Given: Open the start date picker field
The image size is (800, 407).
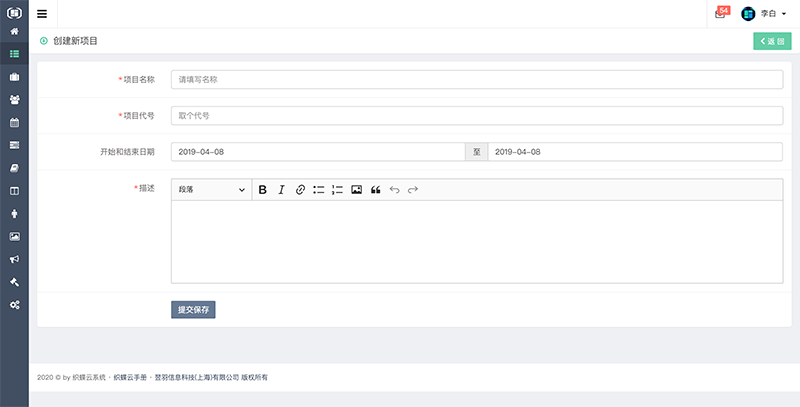Looking at the screenshot, I should tap(317, 152).
